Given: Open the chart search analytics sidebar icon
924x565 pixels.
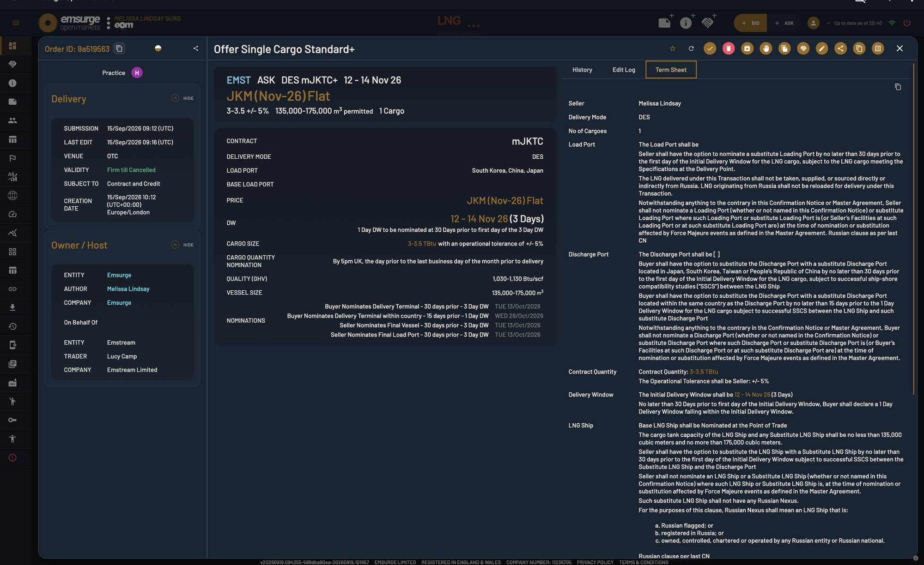Looking at the screenshot, I should click(12, 233).
